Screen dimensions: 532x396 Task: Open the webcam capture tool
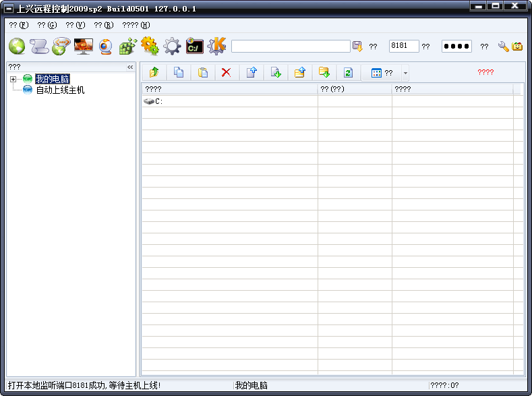pos(105,47)
